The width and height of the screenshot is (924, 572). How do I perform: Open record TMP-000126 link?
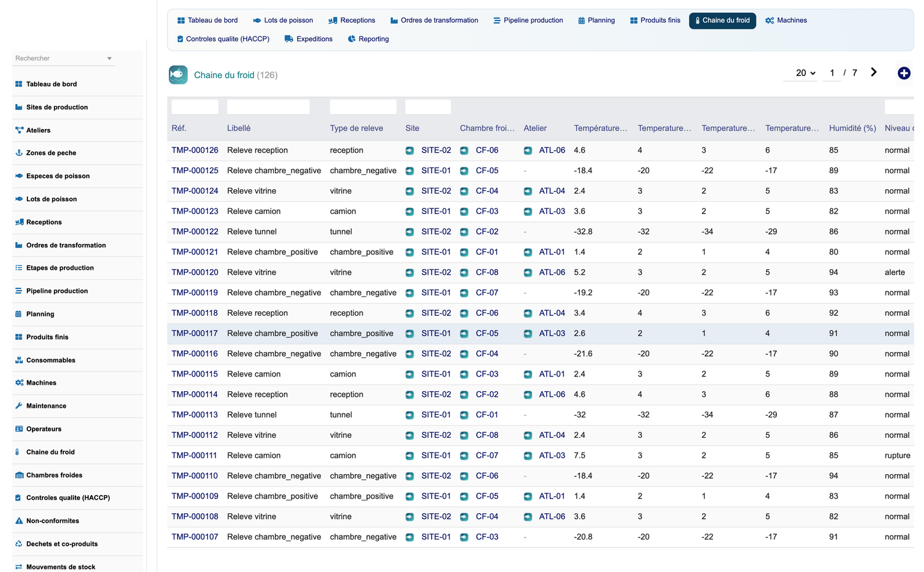click(x=195, y=150)
